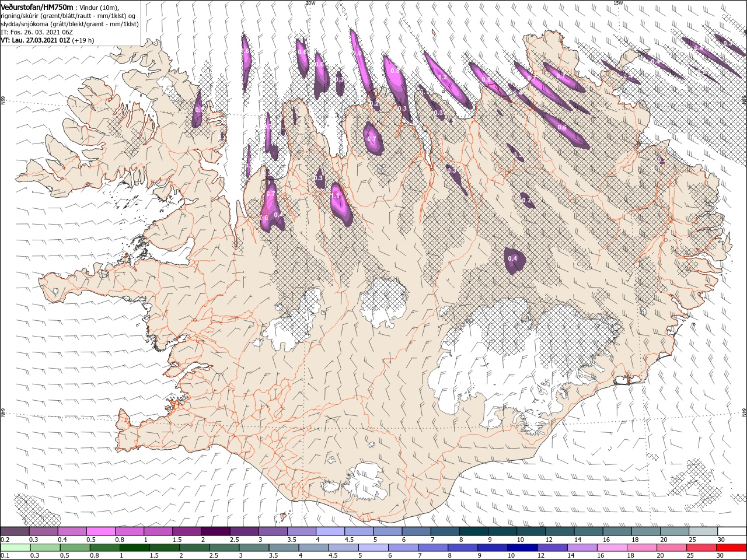The width and height of the screenshot is (747, 560).
Task: Click the valid time text VT: Lau. 27.03.2021 01Z
Action: (x=36, y=40)
